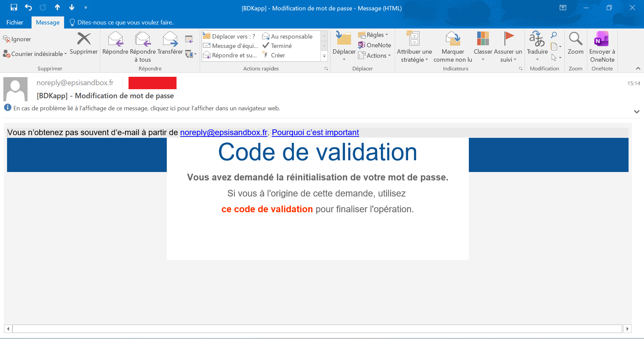This screenshot has height=339, width=644.
Task: Click the reply-with-meeting calendar icon
Action: (x=189, y=39)
